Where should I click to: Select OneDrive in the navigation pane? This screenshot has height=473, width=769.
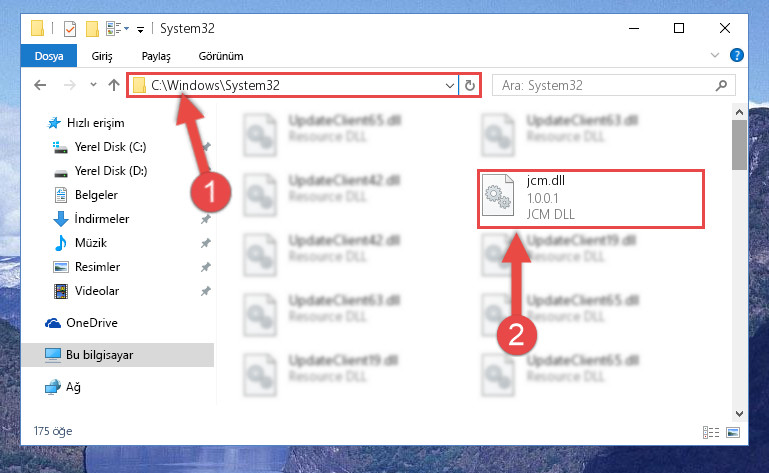pyautogui.click(x=92, y=323)
